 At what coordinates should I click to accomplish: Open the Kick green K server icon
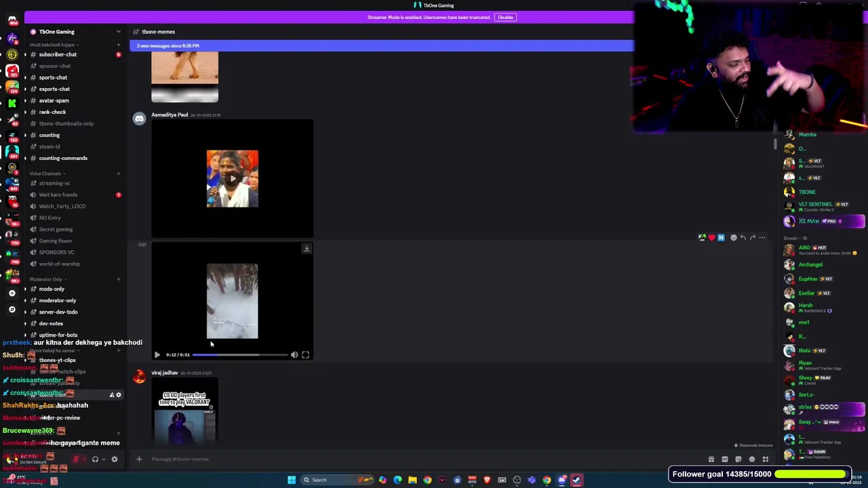pos(12,103)
